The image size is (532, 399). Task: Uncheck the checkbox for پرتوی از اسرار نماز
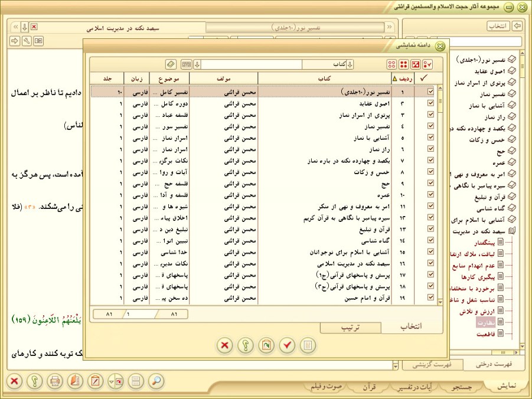[430, 115]
